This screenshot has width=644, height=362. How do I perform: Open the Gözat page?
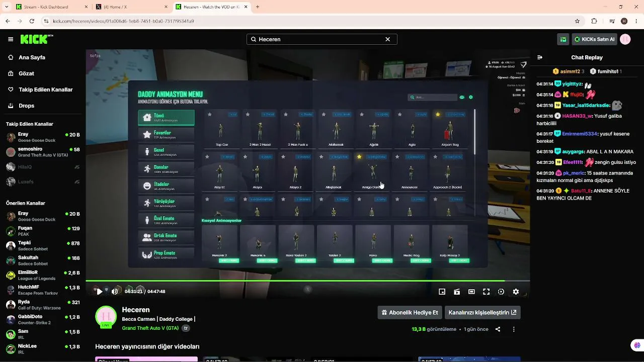coord(26,73)
